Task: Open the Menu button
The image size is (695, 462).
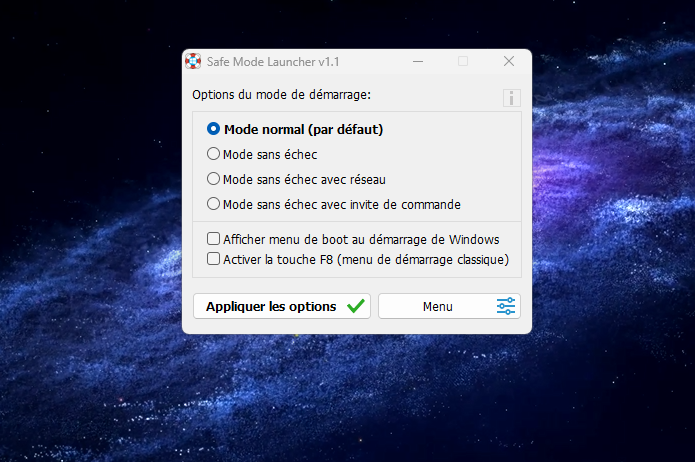Action: (x=438, y=306)
